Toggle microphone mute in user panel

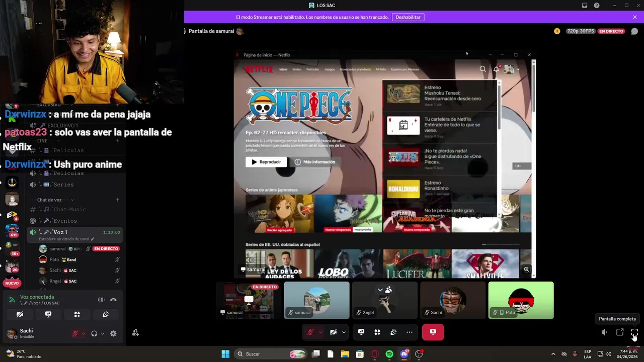(x=75, y=333)
